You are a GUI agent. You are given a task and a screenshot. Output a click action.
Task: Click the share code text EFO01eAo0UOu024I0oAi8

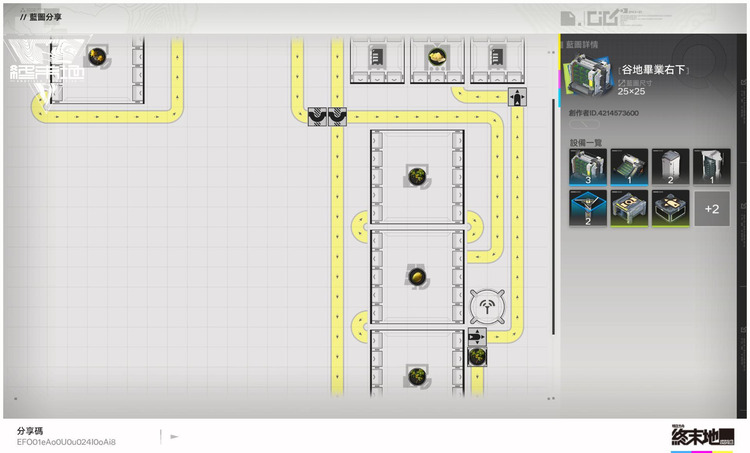click(66, 441)
